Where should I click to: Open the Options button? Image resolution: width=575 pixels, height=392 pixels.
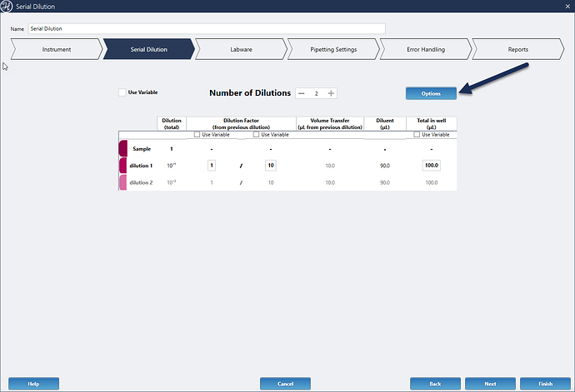point(431,93)
